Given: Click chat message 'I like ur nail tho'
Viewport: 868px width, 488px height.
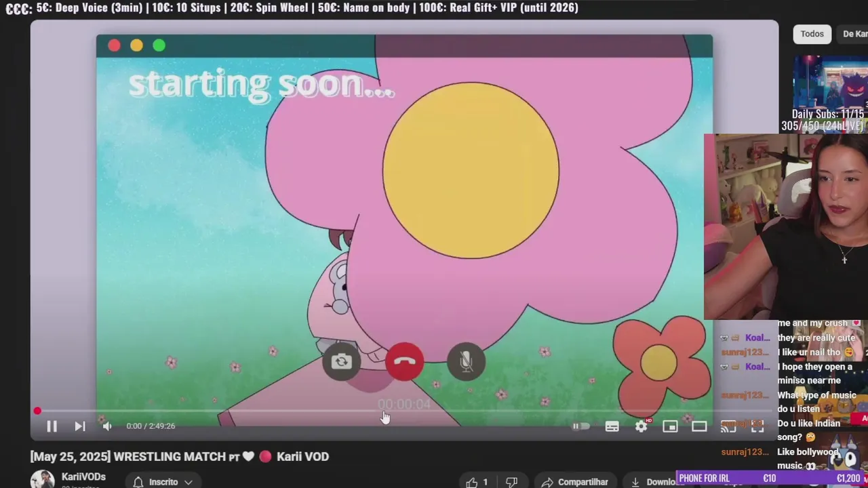Looking at the screenshot, I should coord(816,352).
